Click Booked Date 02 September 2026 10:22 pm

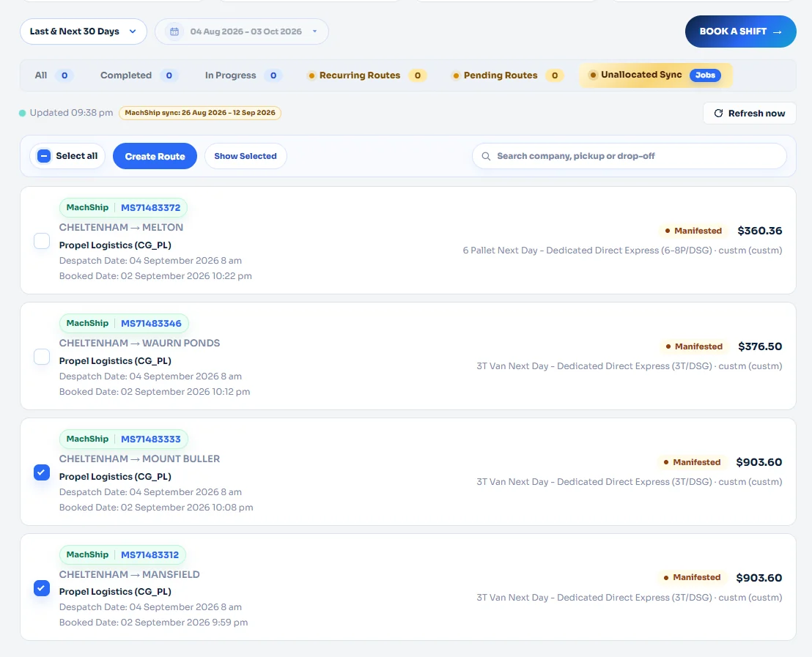coord(155,276)
